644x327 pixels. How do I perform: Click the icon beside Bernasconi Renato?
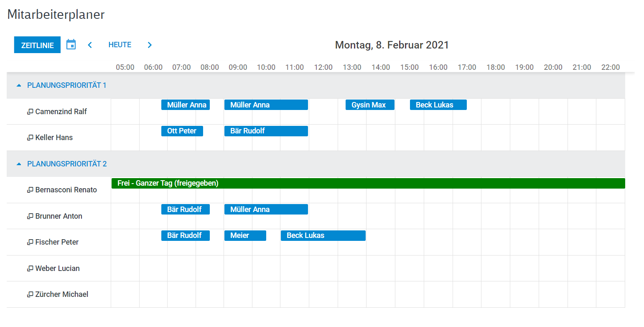(30, 190)
